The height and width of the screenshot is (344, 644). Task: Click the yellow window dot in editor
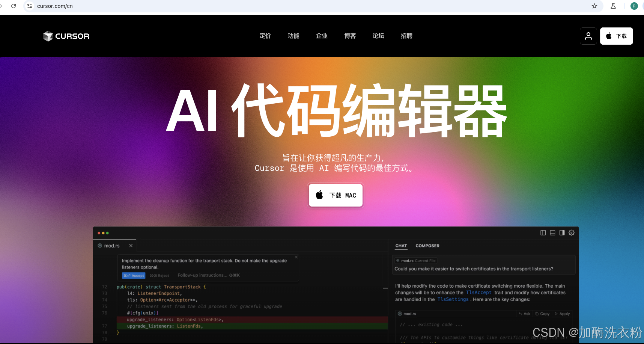coord(103,233)
